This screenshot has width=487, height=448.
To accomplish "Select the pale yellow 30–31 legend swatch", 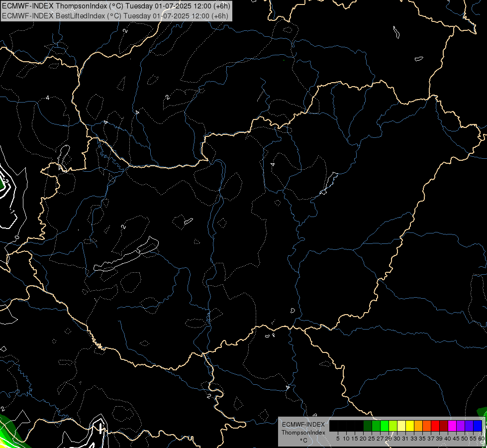I will (401, 426).
